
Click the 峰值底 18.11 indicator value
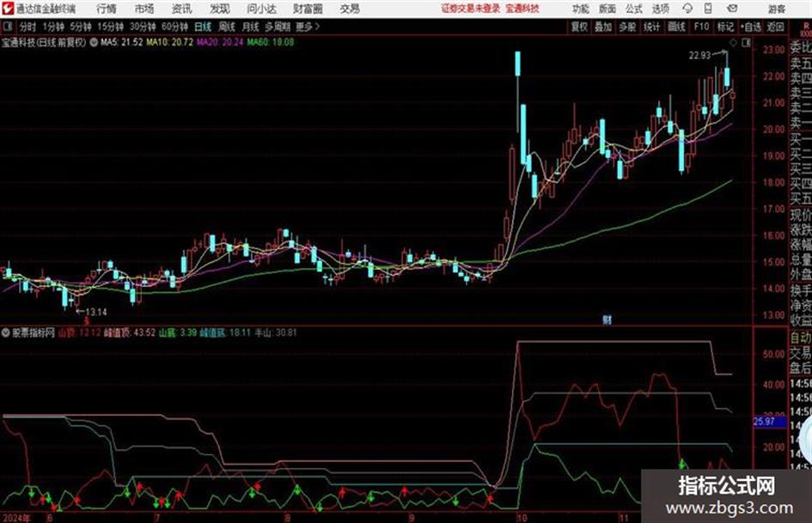coord(225,332)
